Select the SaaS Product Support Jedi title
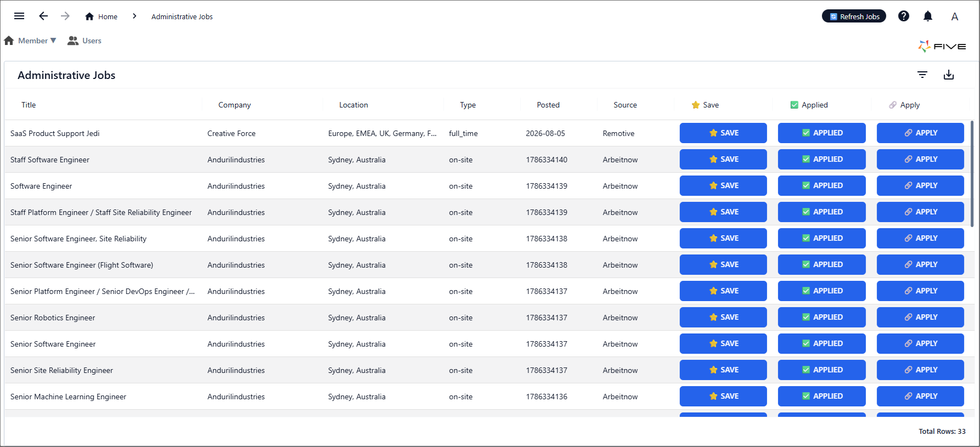 click(55, 133)
